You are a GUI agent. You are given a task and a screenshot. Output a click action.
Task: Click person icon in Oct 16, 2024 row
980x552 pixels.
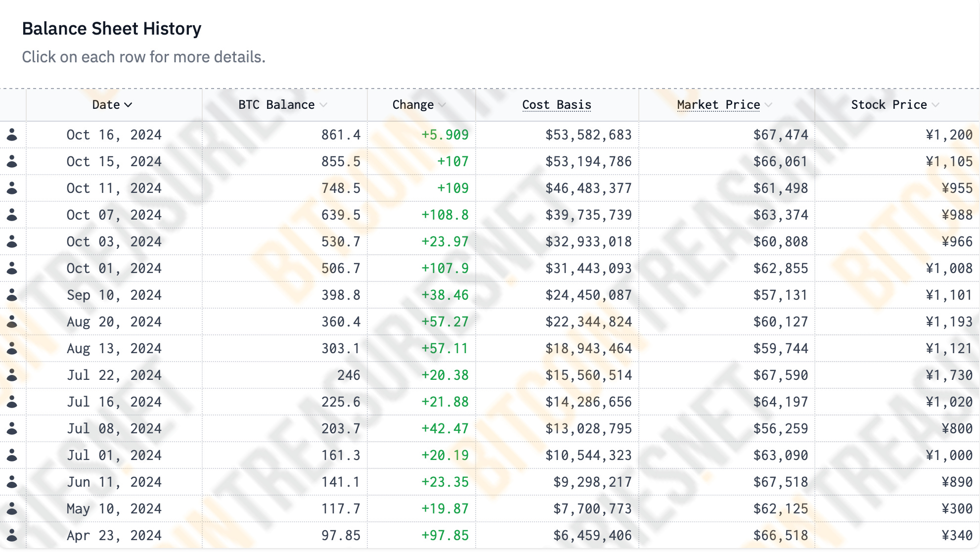pyautogui.click(x=12, y=135)
